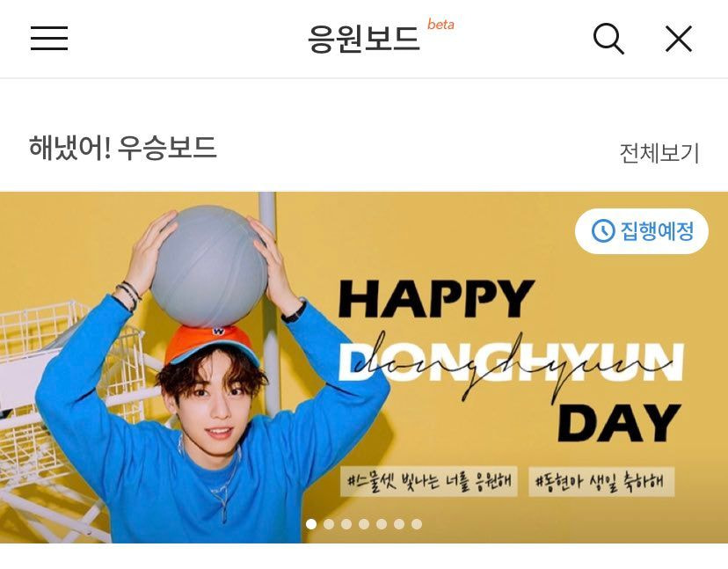Click the 응원보드 page title
Screen dimensions: 728x569
(364, 39)
